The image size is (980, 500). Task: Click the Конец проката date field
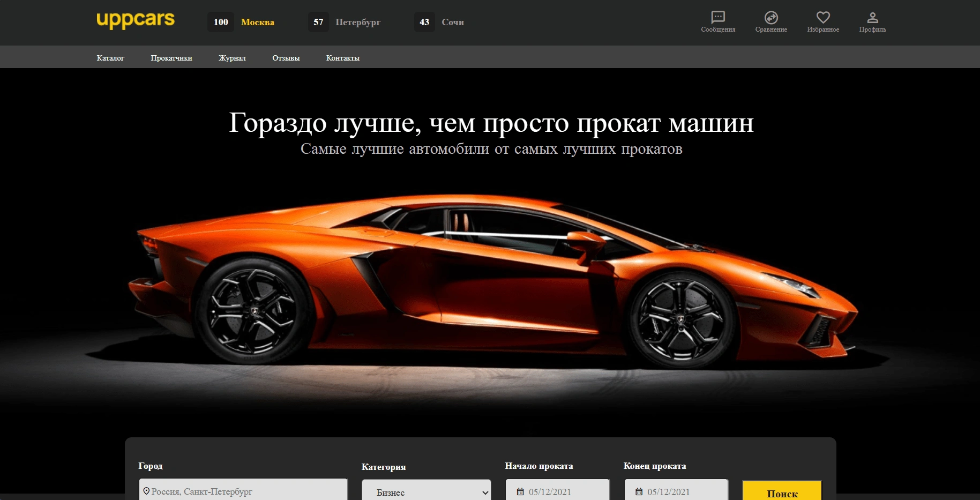point(676,490)
